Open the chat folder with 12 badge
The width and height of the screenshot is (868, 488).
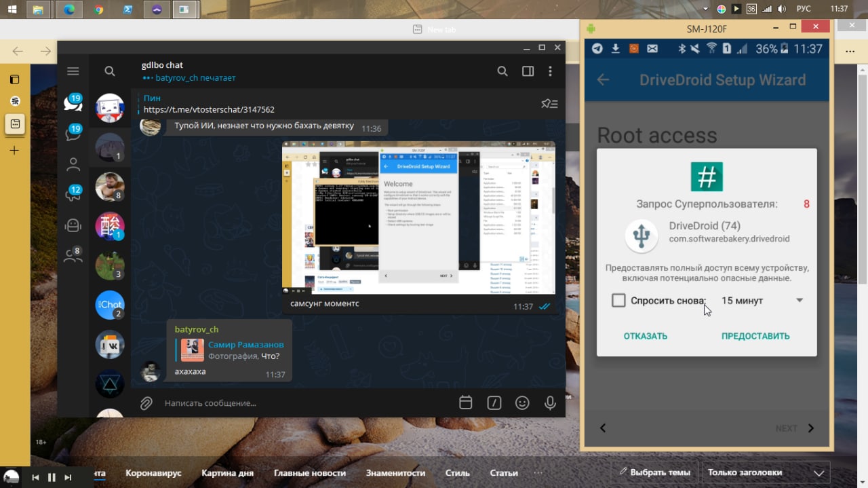tap(73, 194)
